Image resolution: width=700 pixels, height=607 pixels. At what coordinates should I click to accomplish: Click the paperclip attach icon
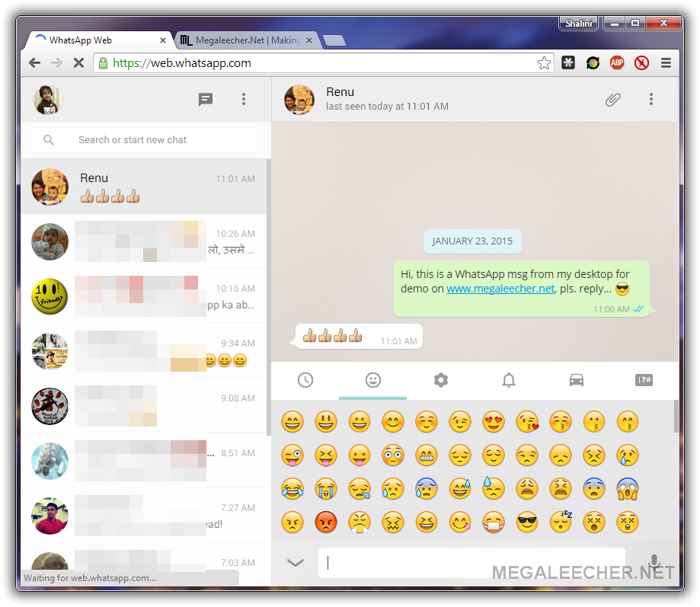coord(613,99)
